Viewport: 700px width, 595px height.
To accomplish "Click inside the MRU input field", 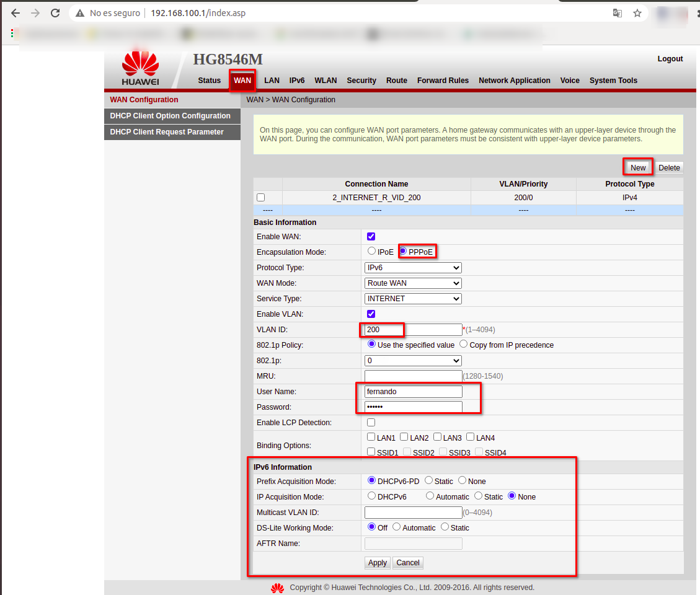I will click(x=412, y=376).
